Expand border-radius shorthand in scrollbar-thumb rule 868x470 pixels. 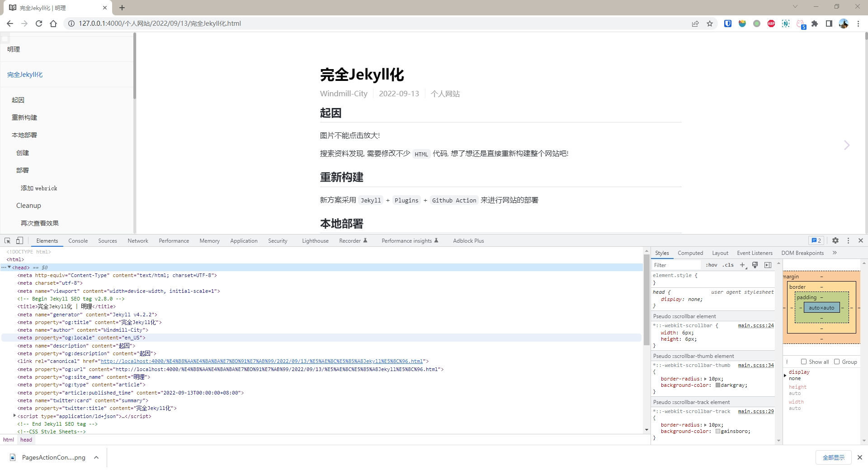pos(705,379)
